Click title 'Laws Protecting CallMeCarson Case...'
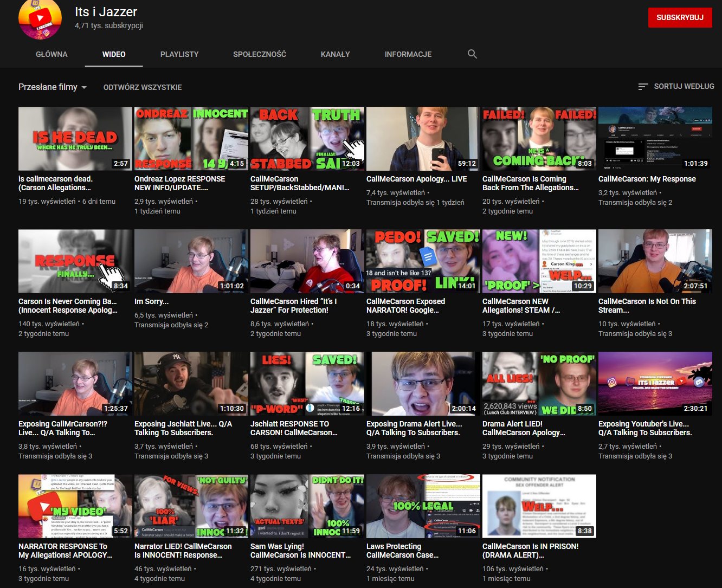 (402, 551)
